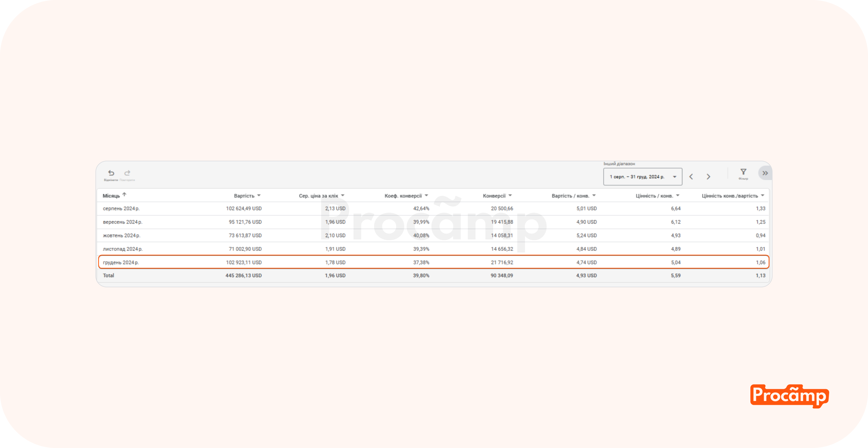Open the Конверсії column dropdown arrow
This screenshot has width=868, height=448.
tap(510, 195)
